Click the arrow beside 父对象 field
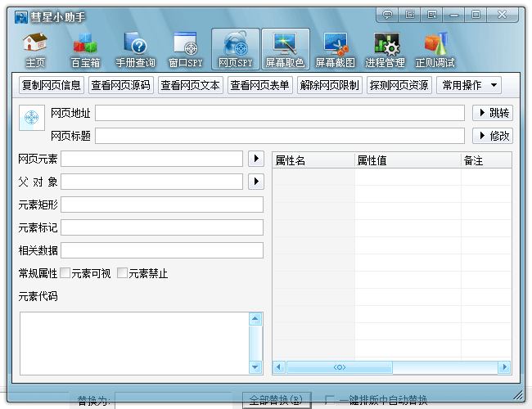Image resolution: width=532 pixels, height=409 pixels. click(x=255, y=182)
